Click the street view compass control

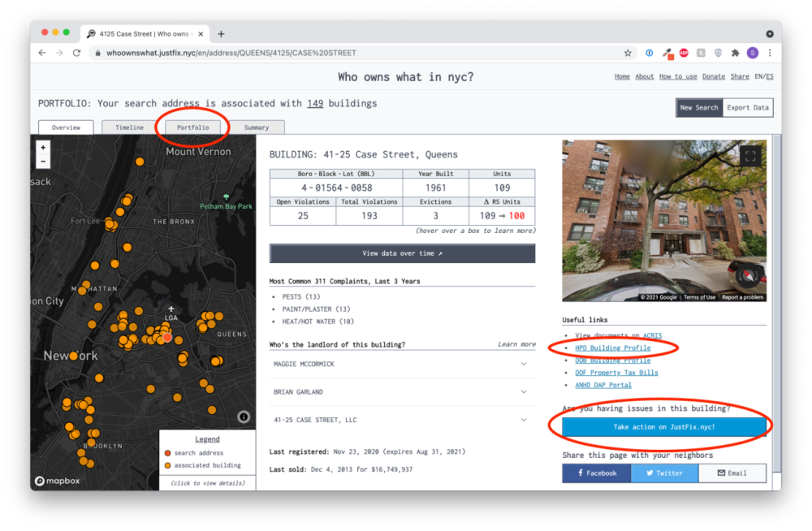748,275
